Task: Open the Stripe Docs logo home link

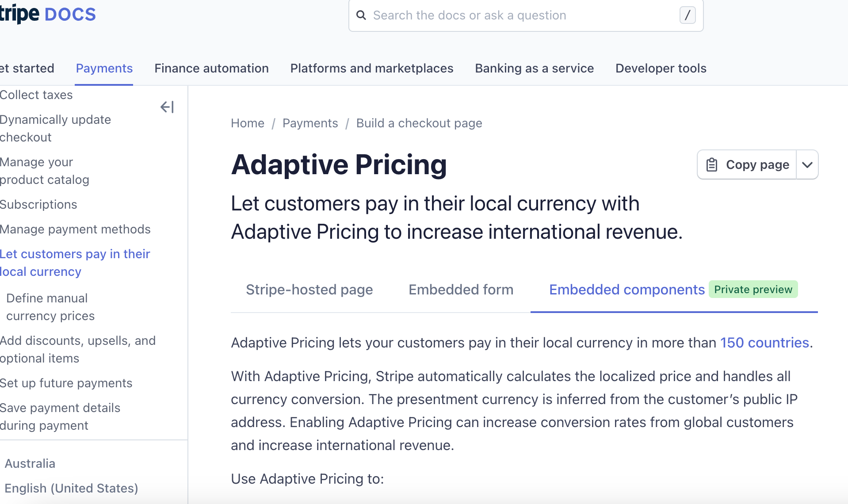Action: [48, 14]
